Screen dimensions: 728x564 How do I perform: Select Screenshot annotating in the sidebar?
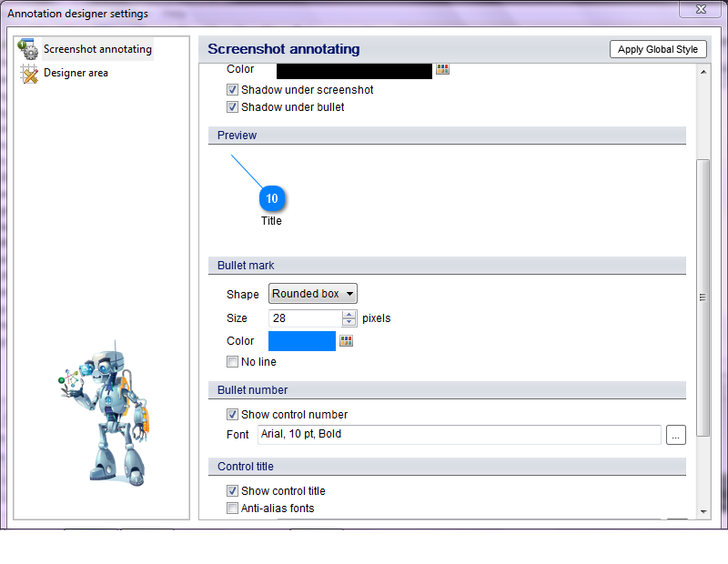[97, 49]
